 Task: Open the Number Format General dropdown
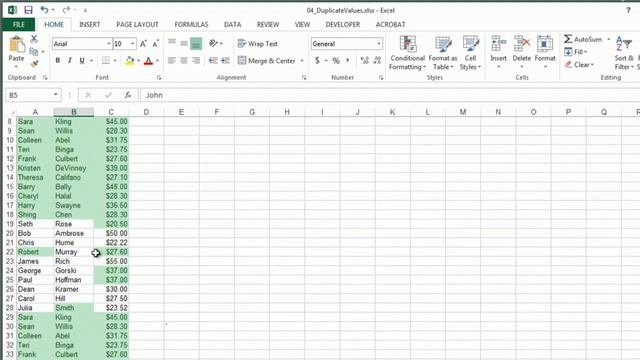tap(379, 43)
